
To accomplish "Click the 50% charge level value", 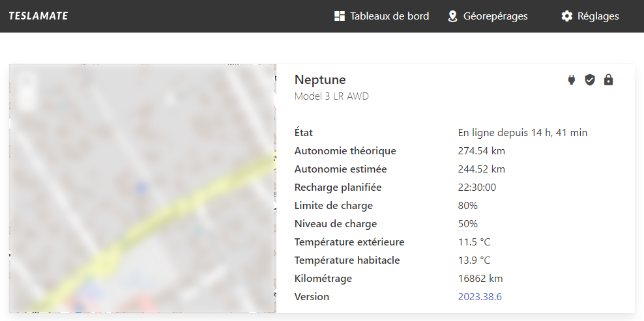I will click(x=468, y=224).
